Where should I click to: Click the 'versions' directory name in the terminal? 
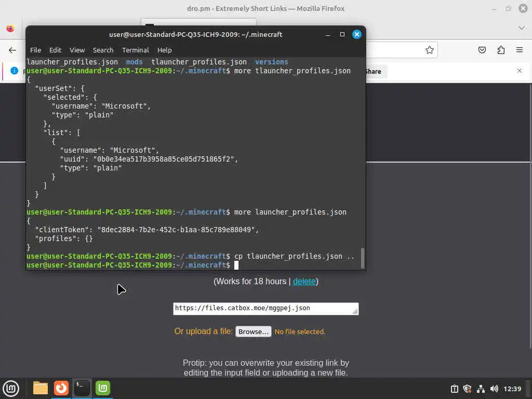point(271,62)
